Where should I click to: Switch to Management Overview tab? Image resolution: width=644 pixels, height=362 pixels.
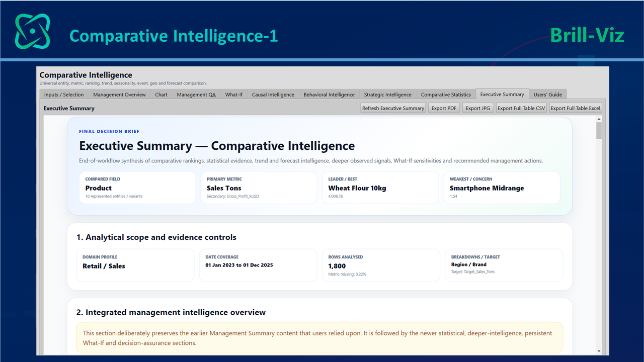coord(119,95)
